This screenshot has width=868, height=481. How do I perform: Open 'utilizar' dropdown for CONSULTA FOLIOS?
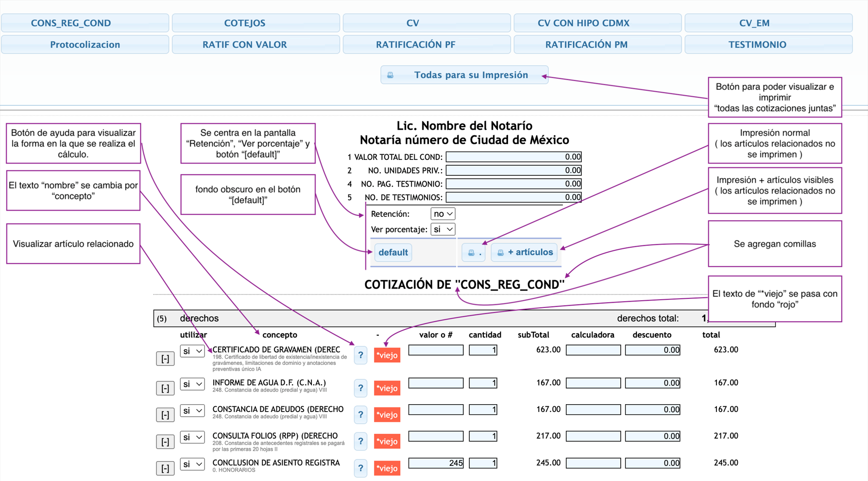[192, 437]
